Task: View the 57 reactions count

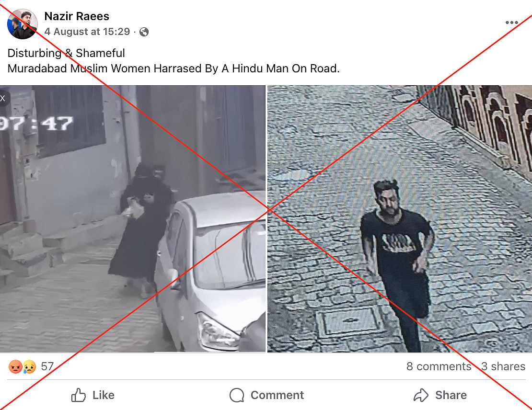Action: [x=47, y=366]
